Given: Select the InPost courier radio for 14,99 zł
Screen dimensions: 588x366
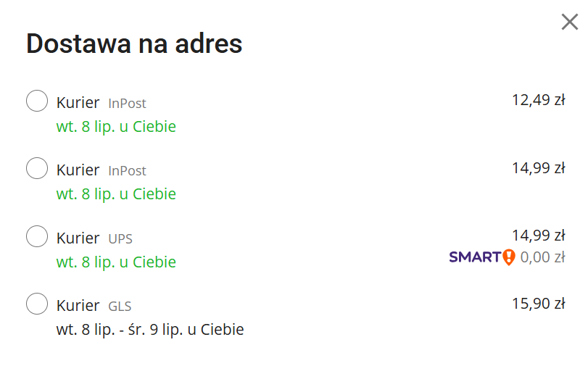Looking at the screenshot, I should pos(37,168).
